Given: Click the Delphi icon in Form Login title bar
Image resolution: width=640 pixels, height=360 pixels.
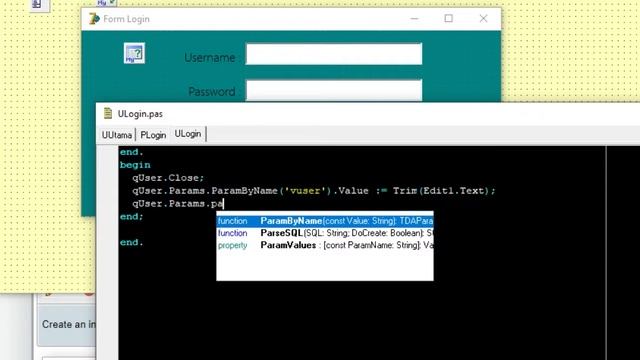Looking at the screenshot, I should coord(94,19).
